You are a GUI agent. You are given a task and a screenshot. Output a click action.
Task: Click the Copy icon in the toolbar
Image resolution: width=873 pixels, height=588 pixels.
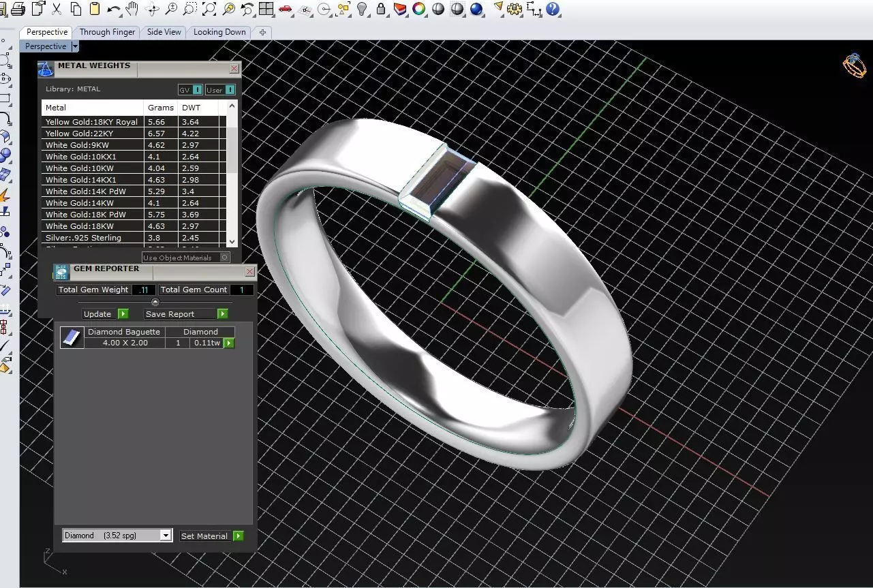76,9
